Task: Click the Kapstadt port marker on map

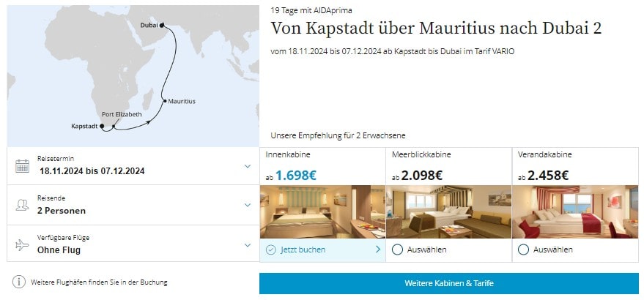Action: (x=103, y=127)
